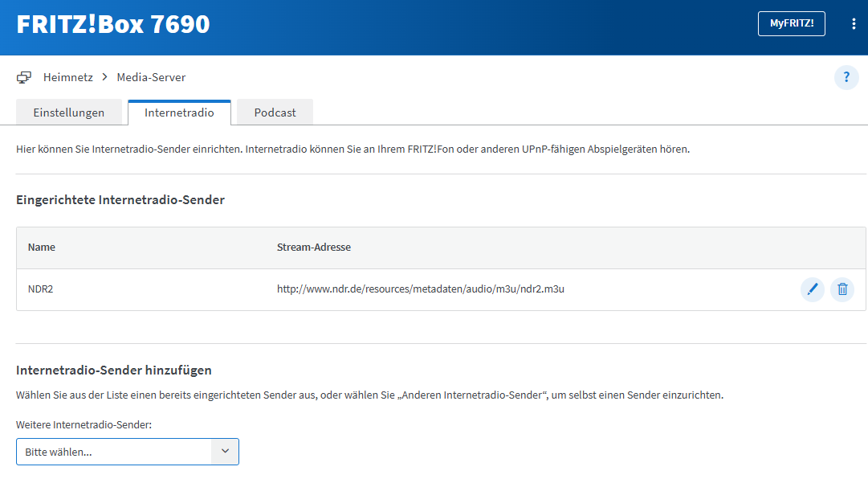The image size is (868, 479).
Task: Click Media-Server in the breadcrumb
Action: point(151,78)
